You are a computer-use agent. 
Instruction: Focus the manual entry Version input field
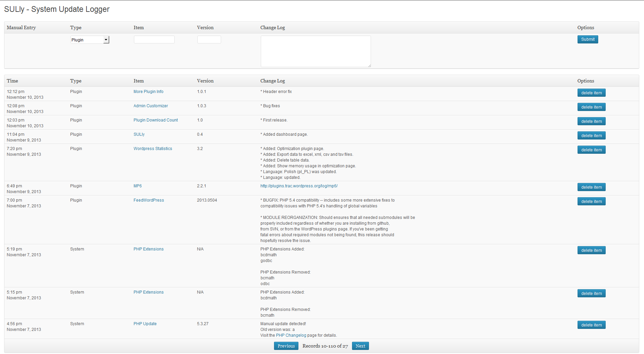coord(209,39)
